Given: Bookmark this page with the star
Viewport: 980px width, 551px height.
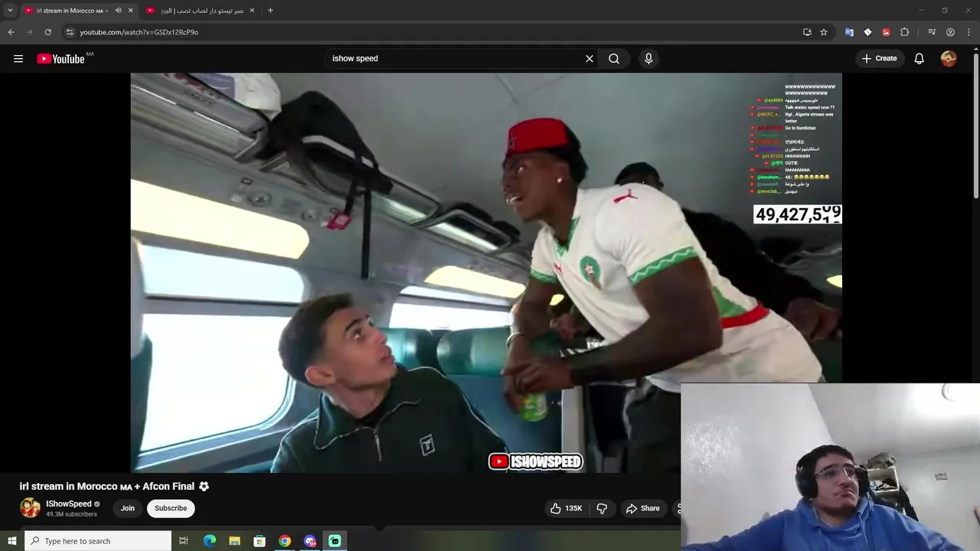Looking at the screenshot, I should click(824, 32).
